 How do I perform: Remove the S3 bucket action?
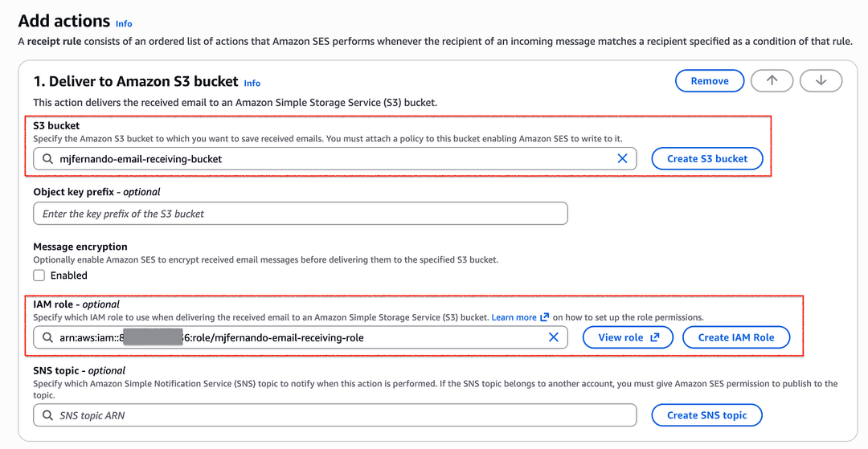click(710, 81)
